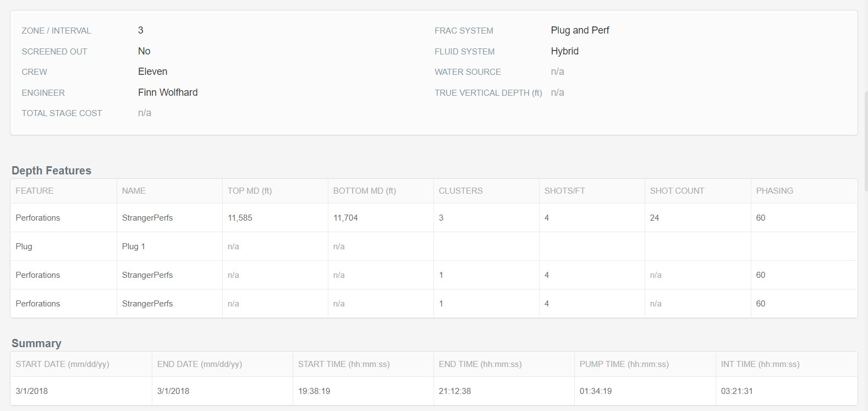Click the SHOT COUNT column header

677,191
